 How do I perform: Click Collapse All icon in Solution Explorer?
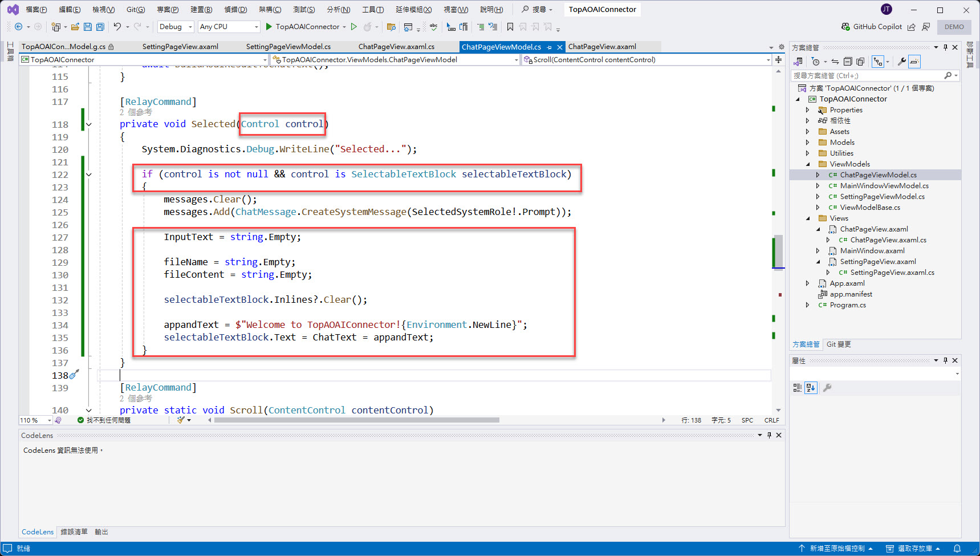pos(848,62)
